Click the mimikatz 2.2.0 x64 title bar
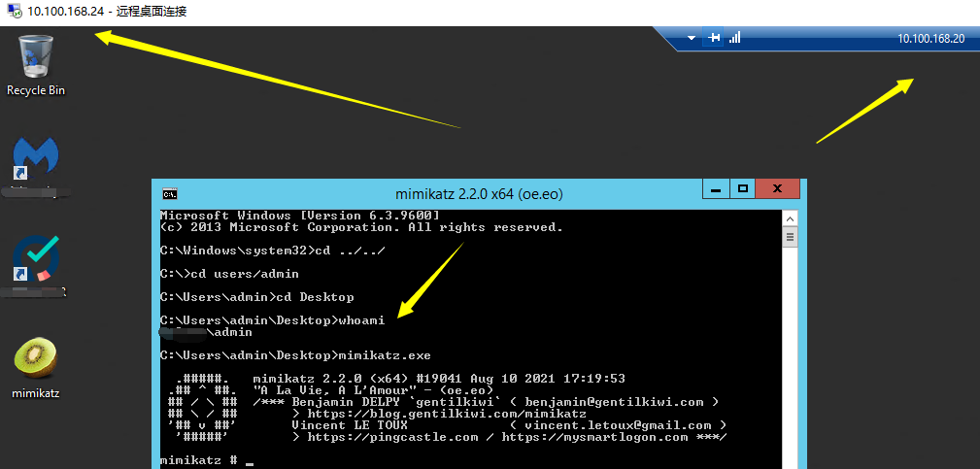Screen dimensions: 980x469 click(x=480, y=194)
